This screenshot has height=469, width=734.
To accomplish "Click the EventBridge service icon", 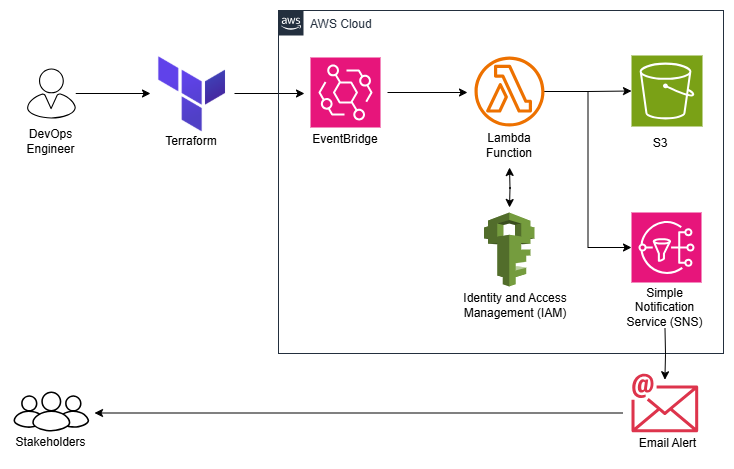I will pyautogui.click(x=345, y=92).
